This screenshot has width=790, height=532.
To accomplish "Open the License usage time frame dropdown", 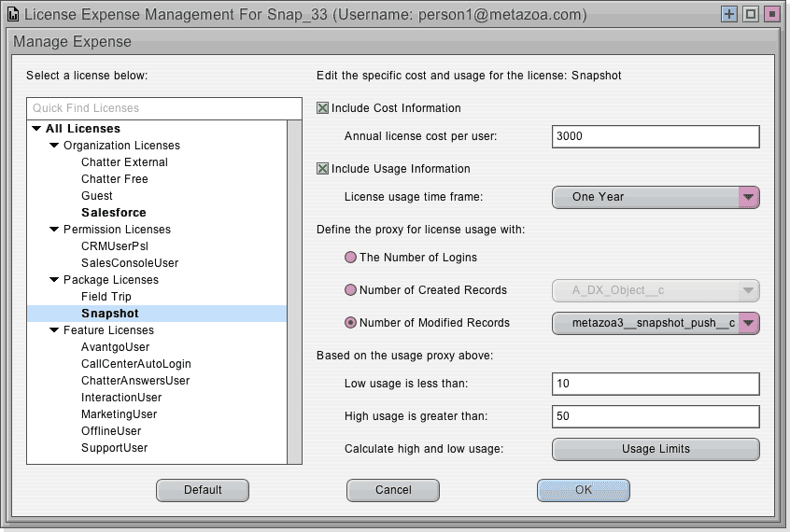I will tap(656, 197).
